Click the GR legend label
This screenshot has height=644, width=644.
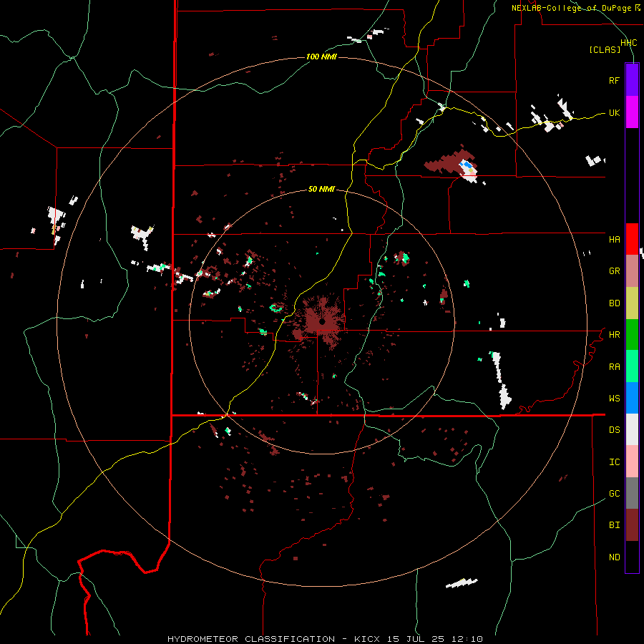(614, 271)
